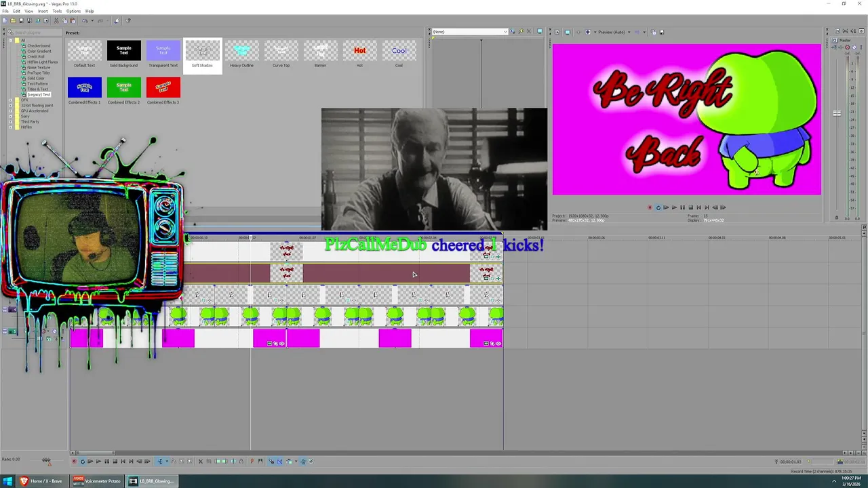Viewport: 868px width, 488px height.
Task: Click the Insert Marker icon
Action: pyautogui.click(x=252, y=462)
